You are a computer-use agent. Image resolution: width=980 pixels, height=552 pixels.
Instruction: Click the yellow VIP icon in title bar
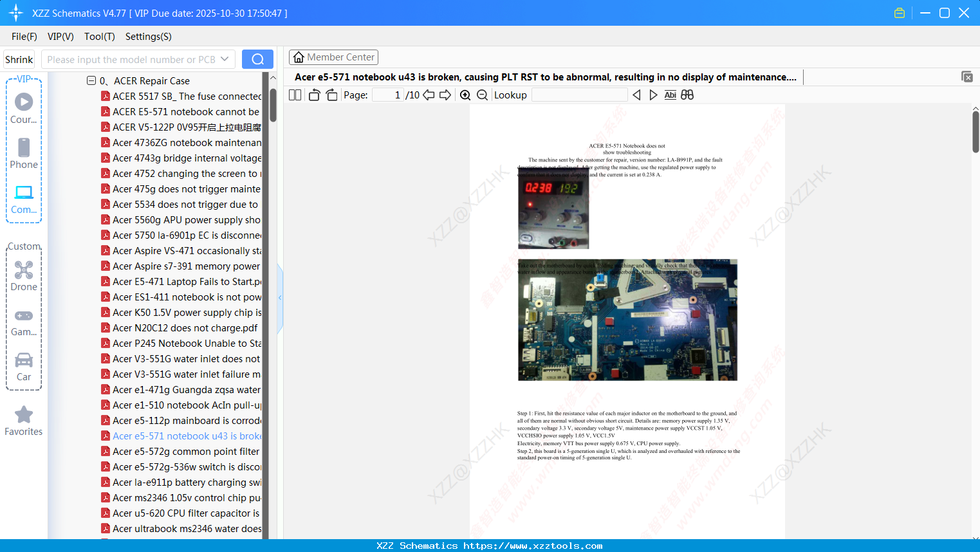tap(900, 13)
